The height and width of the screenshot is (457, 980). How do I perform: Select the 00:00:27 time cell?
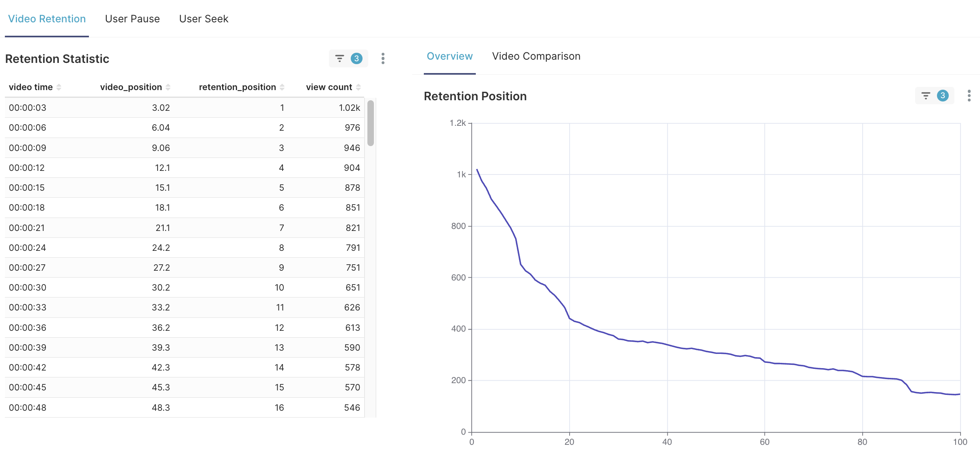[27, 267]
